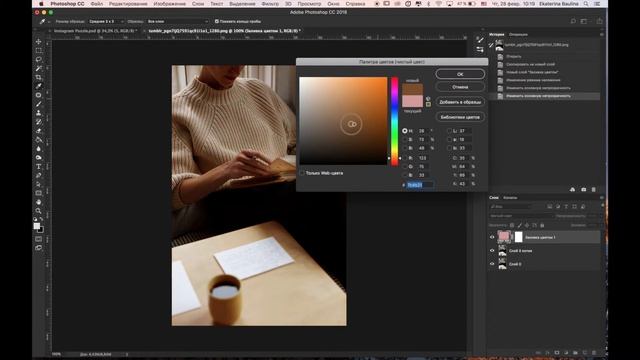Click the rainbow hue slider strip
The height and width of the screenshot is (360, 640).
(x=394, y=121)
